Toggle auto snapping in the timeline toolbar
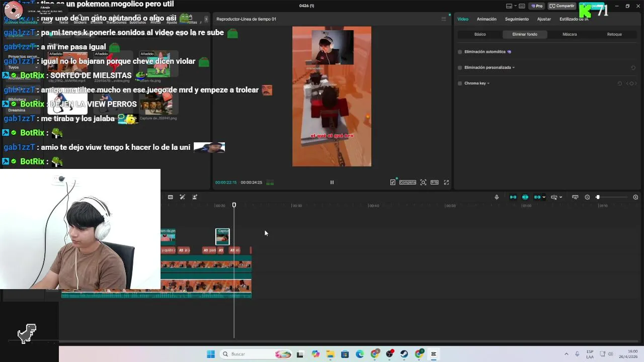This screenshot has width=644, height=362. point(525,197)
